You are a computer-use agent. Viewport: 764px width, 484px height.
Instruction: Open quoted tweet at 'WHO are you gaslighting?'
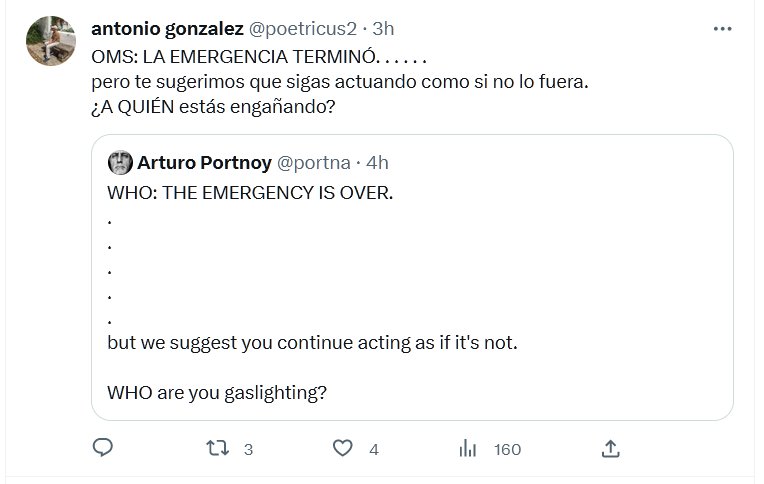click(x=217, y=393)
